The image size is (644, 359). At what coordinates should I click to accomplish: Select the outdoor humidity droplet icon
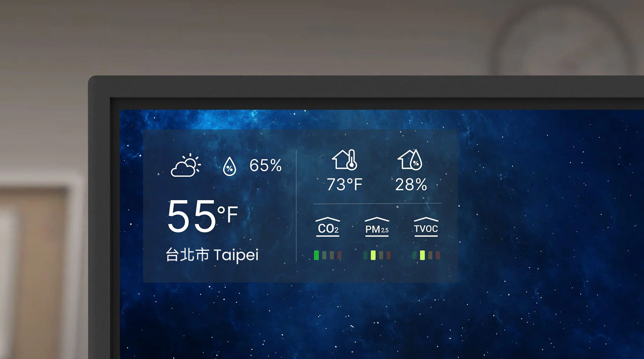[x=229, y=166]
